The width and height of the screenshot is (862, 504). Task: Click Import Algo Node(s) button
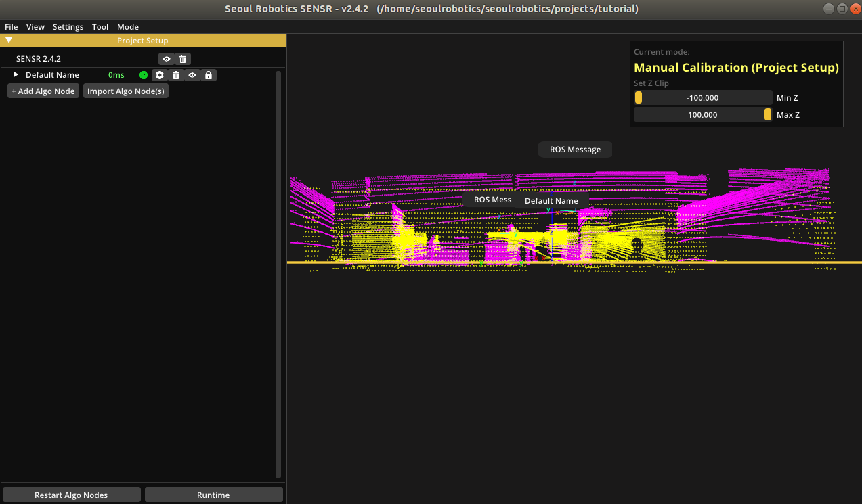coord(126,91)
